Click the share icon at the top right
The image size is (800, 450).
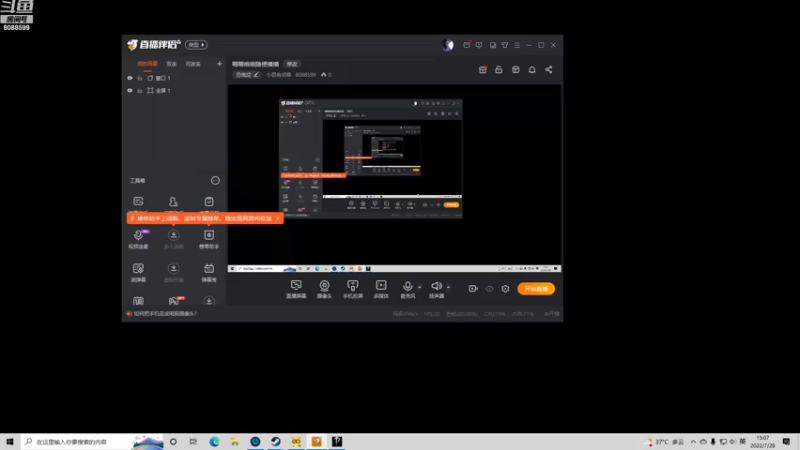[548, 69]
